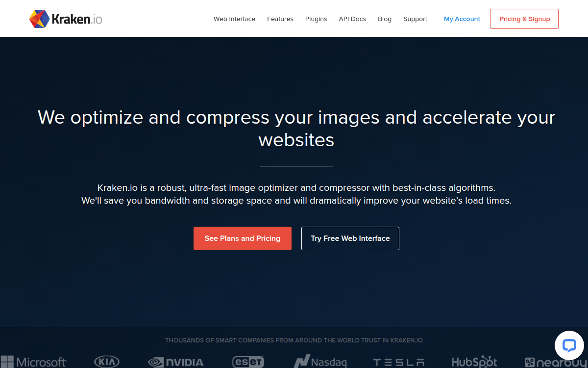
Task: View the API Docs
Action: [x=352, y=19]
